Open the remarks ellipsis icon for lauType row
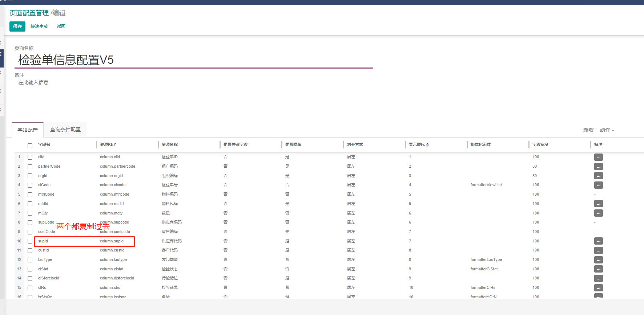 click(599, 260)
